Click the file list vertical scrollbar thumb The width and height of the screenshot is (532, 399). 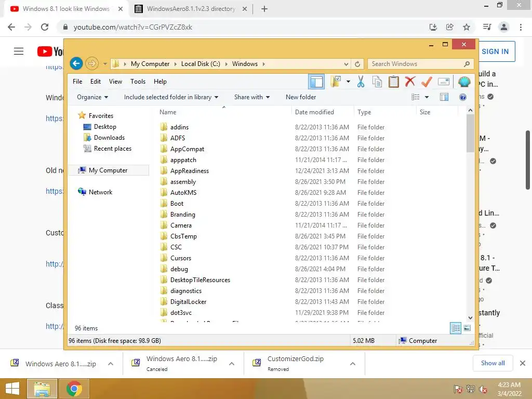[x=470, y=134]
